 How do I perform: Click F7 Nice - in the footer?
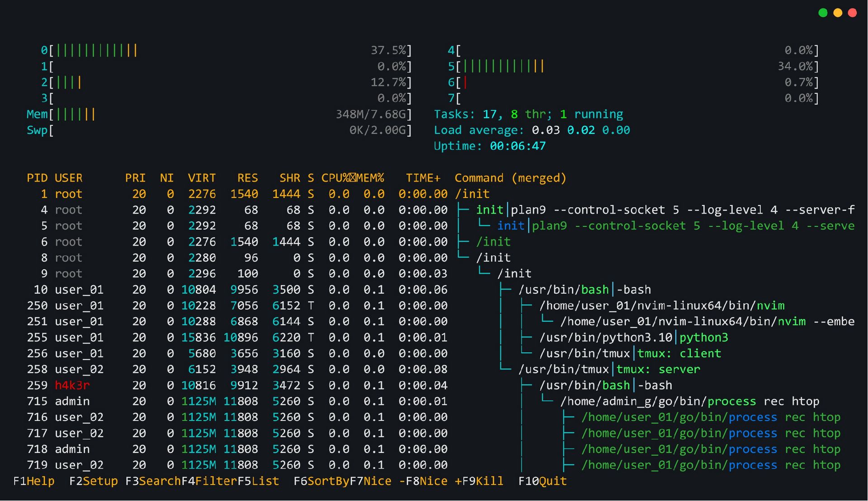[x=377, y=481]
